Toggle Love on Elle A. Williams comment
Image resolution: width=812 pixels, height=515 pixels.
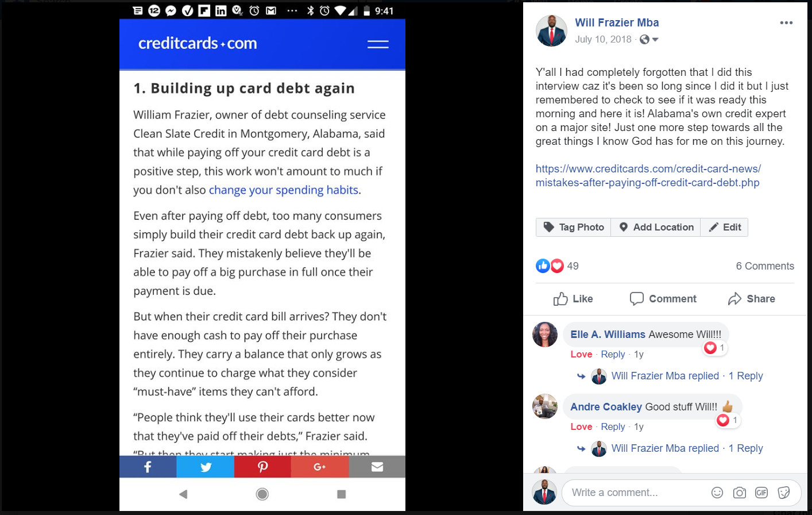click(581, 354)
